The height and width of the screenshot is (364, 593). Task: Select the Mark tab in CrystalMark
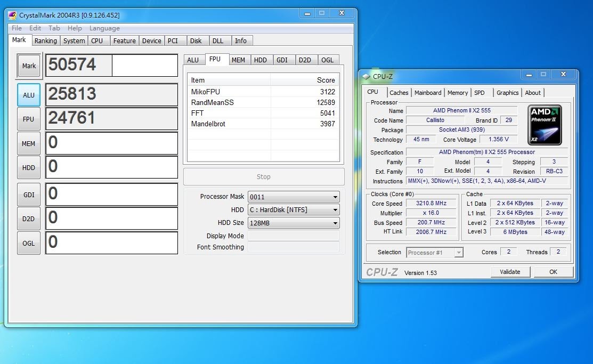19,40
